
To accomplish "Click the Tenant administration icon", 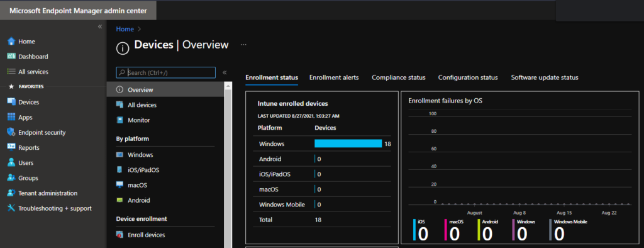I will (11, 193).
